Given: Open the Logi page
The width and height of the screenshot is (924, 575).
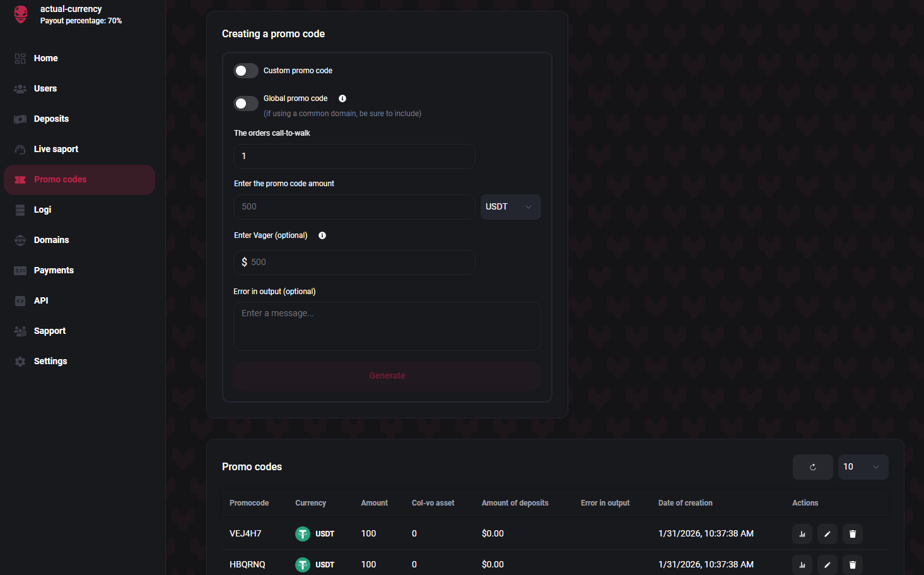Looking at the screenshot, I should tap(79, 210).
